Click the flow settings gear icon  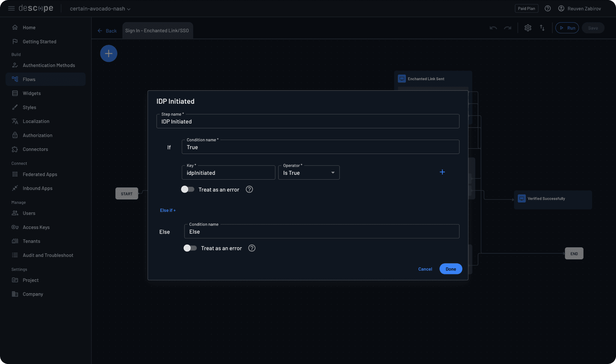point(528,28)
